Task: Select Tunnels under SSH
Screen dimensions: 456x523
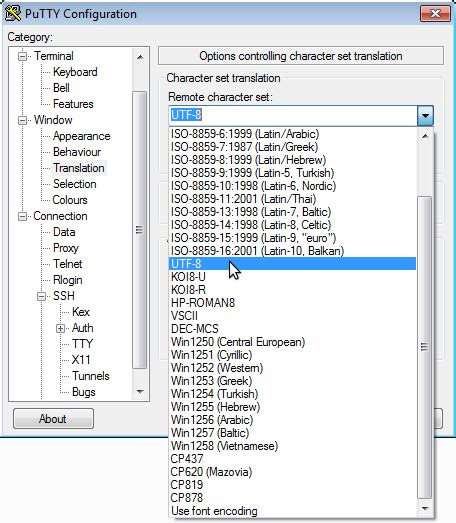Action: (91, 376)
